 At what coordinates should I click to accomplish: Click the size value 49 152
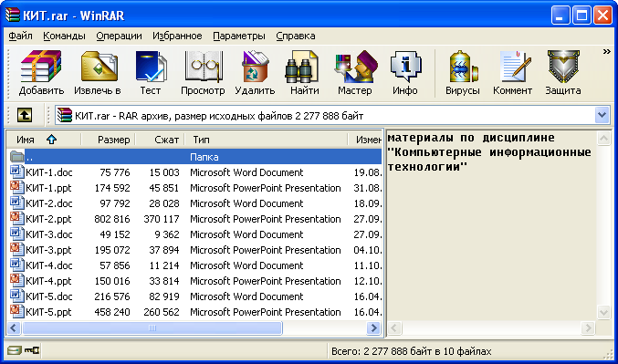pos(115,234)
